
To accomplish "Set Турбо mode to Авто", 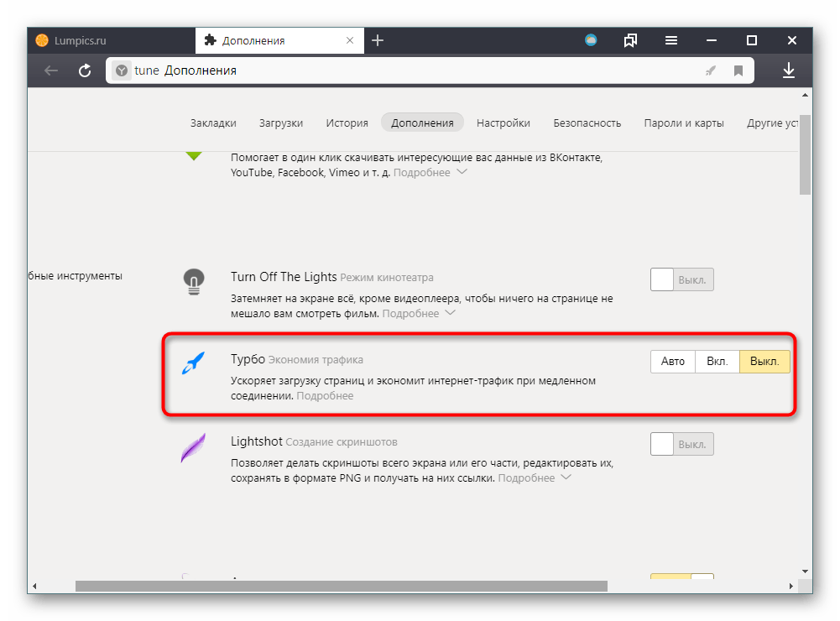I will point(673,362).
